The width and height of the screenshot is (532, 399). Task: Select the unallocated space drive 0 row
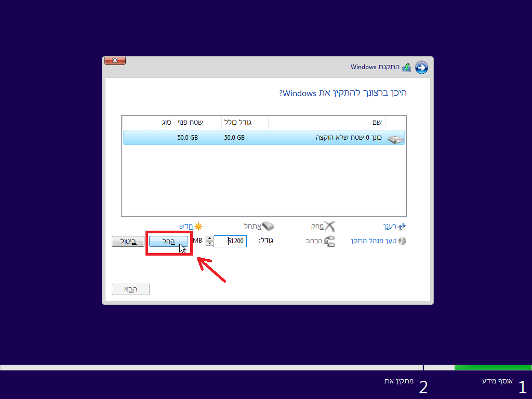[263, 137]
